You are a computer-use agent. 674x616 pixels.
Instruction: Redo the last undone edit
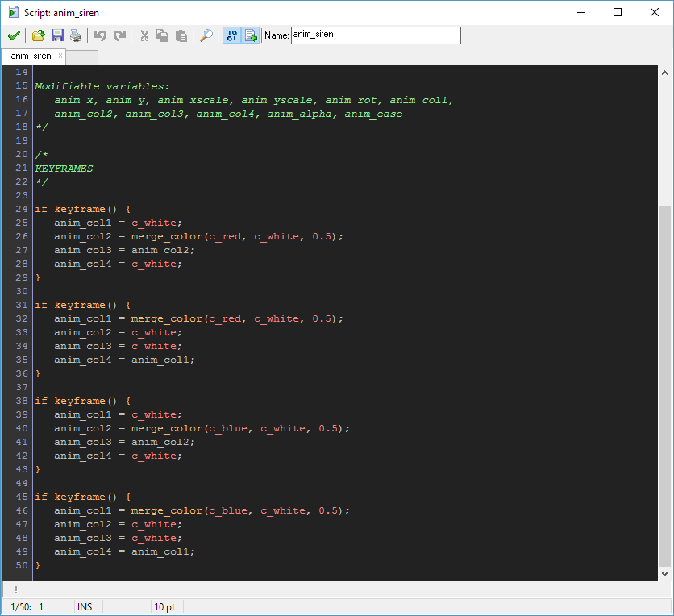(119, 35)
